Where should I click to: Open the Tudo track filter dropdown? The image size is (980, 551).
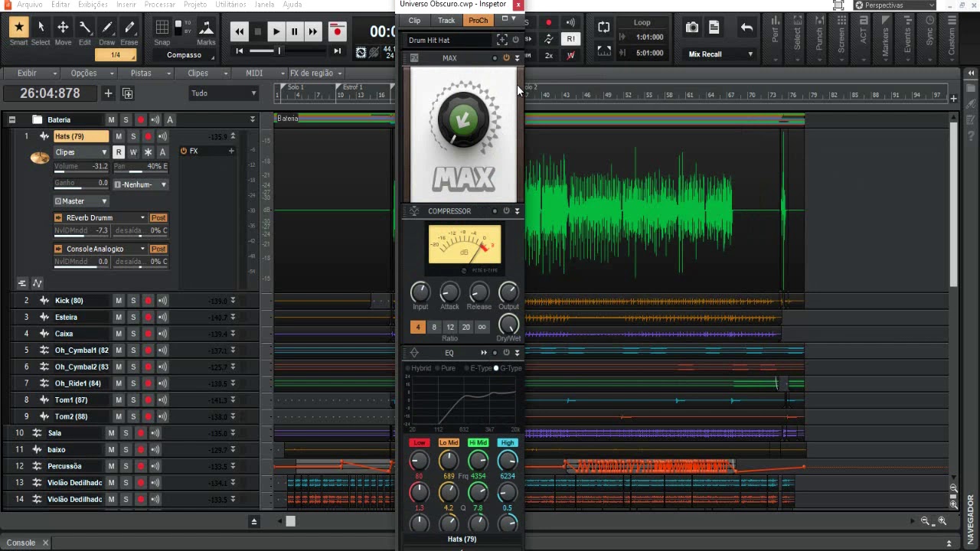pos(224,93)
